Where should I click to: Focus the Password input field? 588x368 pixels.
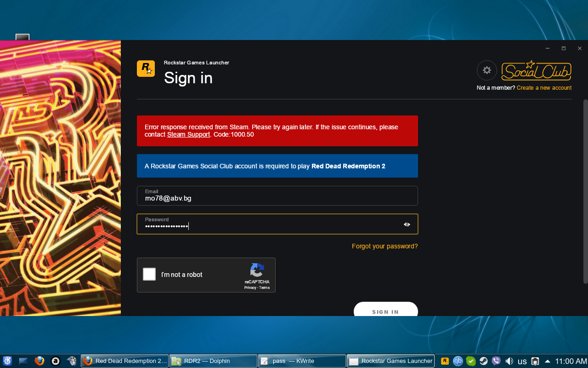point(277,224)
